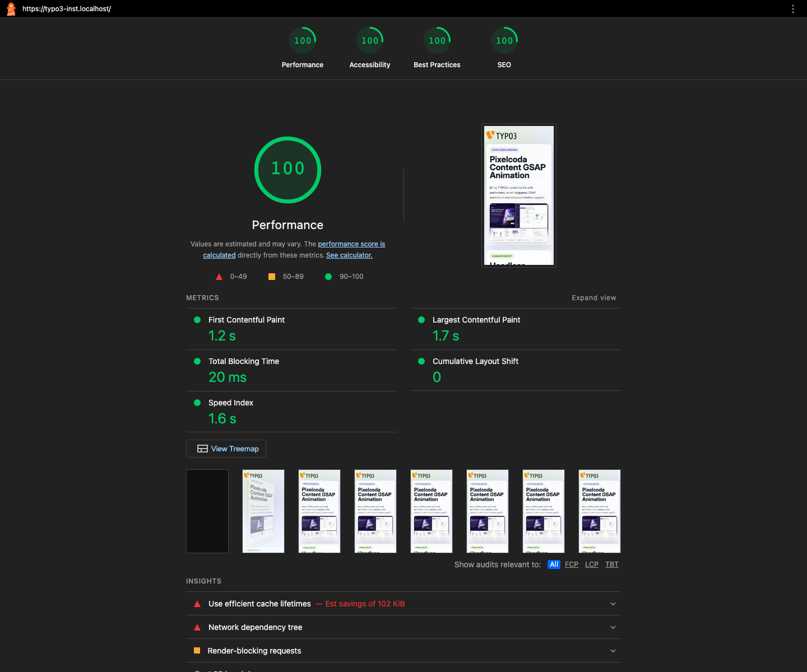Expand 'Use efficient cache lifetimes' insight
The image size is (807, 672).
[x=403, y=604]
